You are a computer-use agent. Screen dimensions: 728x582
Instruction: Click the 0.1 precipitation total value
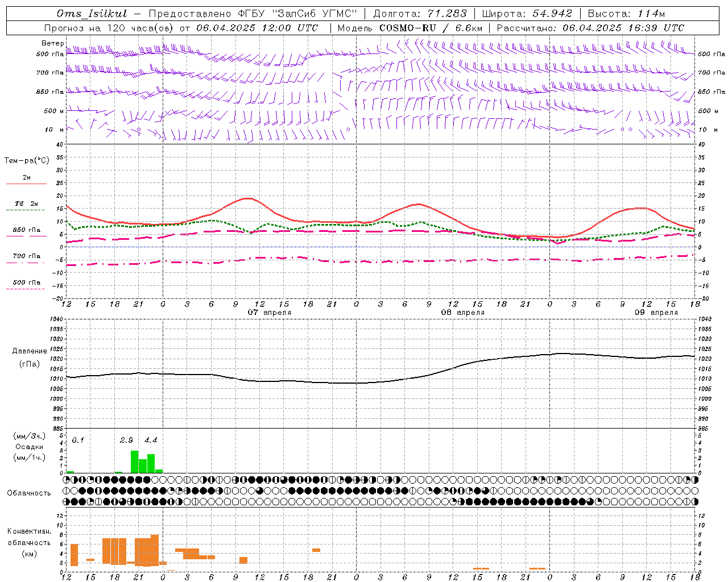(78, 440)
